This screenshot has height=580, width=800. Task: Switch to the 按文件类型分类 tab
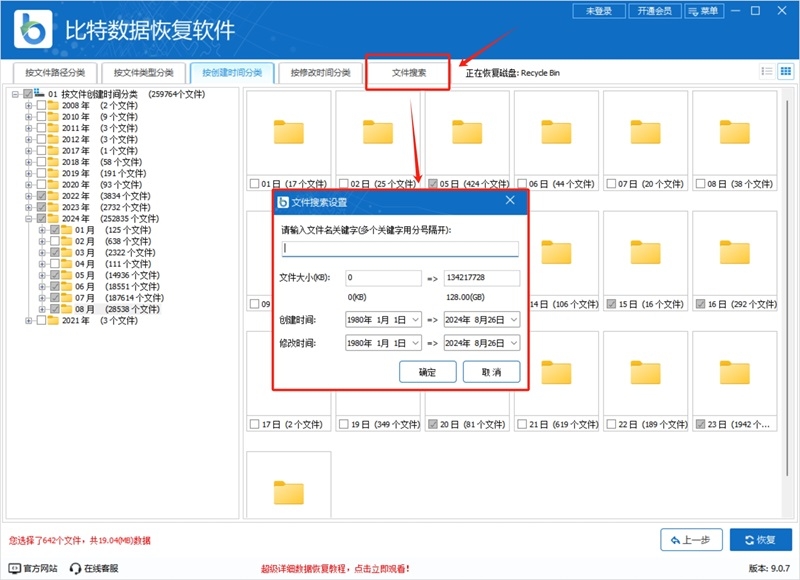coord(142,72)
